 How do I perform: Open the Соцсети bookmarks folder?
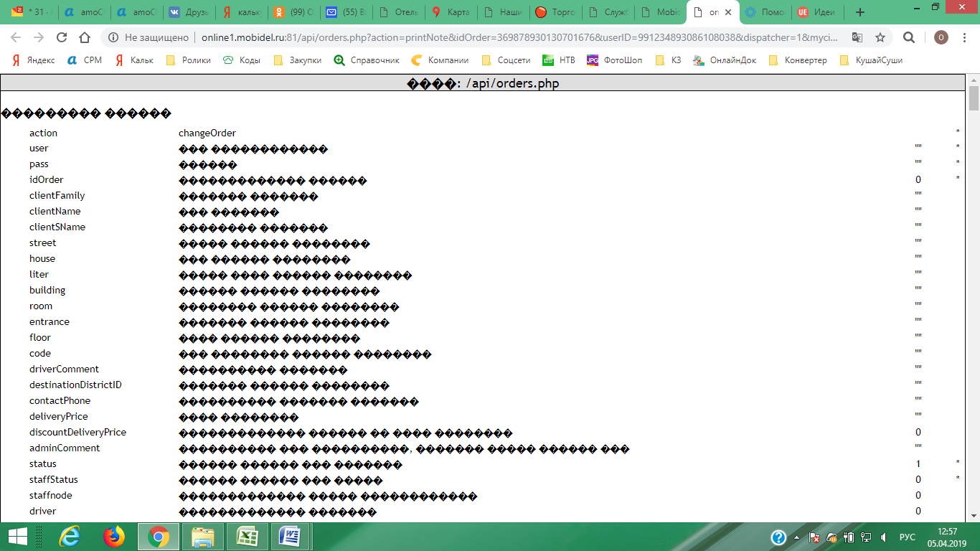(507, 60)
